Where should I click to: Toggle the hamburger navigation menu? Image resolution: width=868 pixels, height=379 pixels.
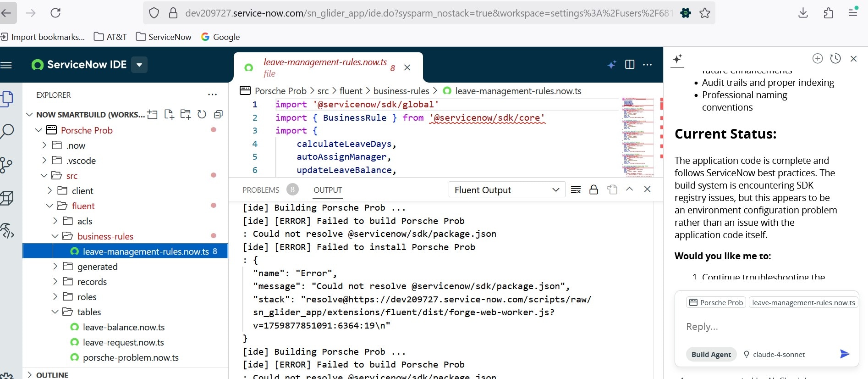point(6,65)
